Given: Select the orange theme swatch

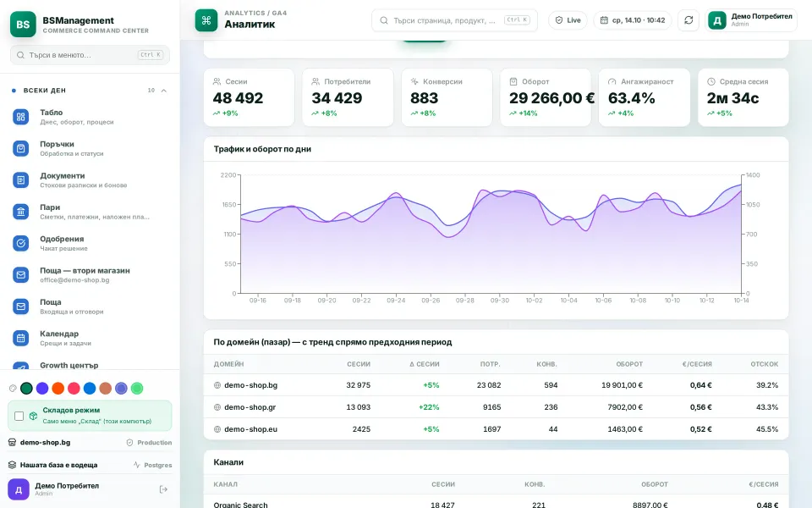Looking at the screenshot, I should point(58,389).
